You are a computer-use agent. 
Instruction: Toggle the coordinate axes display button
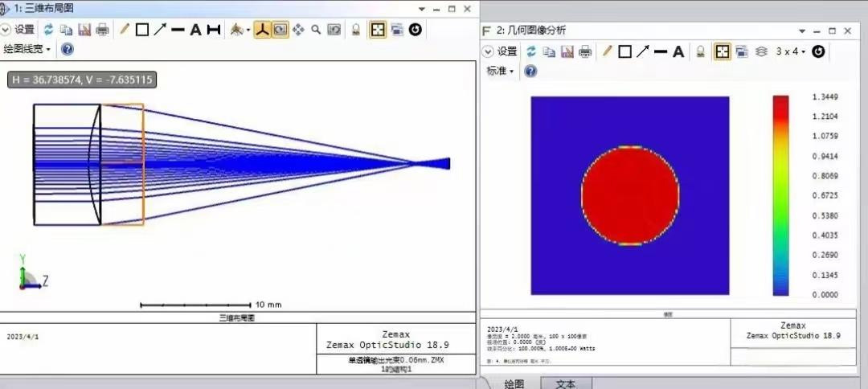262,29
